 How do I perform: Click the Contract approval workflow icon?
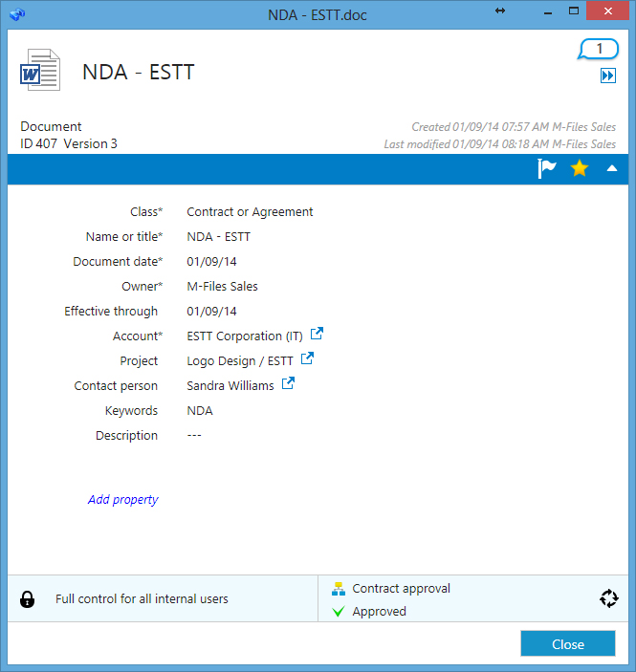[338, 589]
